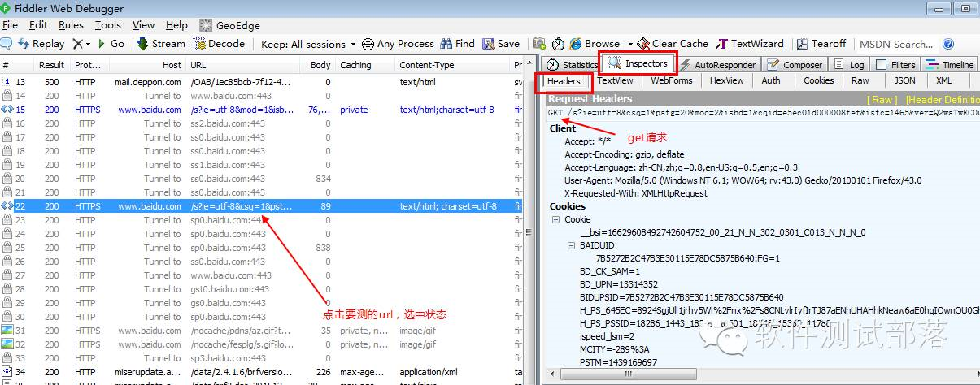Focus the MSDN Search box
980x385 pixels.
tap(896, 44)
